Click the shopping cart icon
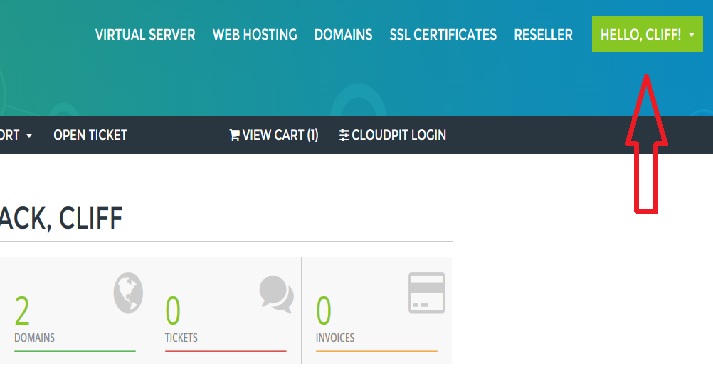Viewport: 713px width, 369px height. [x=234, y=135]
